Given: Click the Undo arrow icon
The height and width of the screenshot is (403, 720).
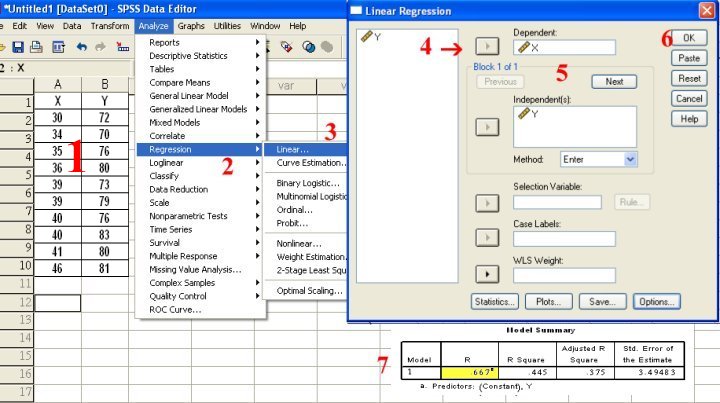Looking at the screenshot, I should coord(82,47).
